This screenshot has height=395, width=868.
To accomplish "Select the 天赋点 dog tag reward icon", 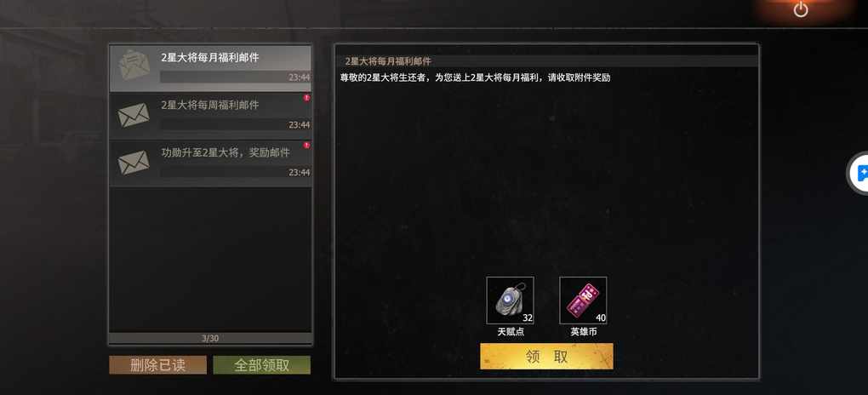I will [x=510, y=301].
